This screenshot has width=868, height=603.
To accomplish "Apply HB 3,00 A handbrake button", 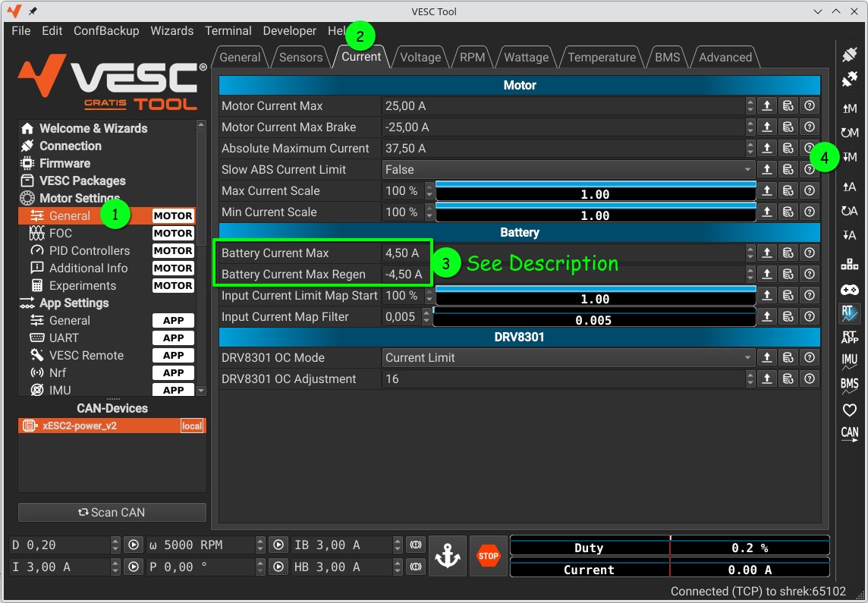I will click(416, 567).
